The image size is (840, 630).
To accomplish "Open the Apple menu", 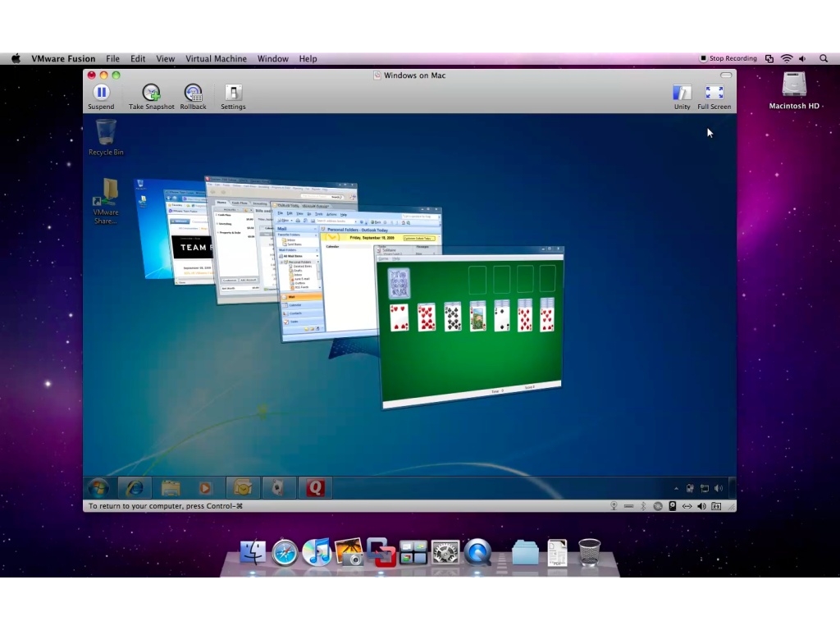I will [16, 58].
